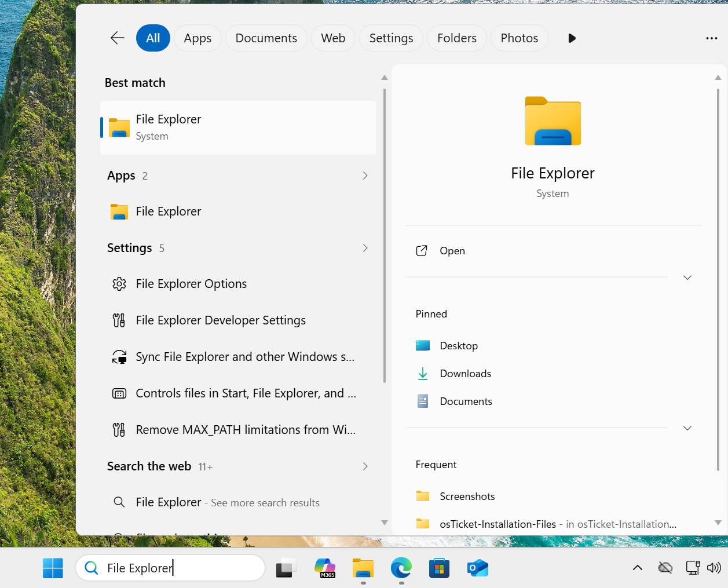Click the Downloads arrow icon
Image resolution: width=728 pixels, height=588 pixels.
click(423, 374)
